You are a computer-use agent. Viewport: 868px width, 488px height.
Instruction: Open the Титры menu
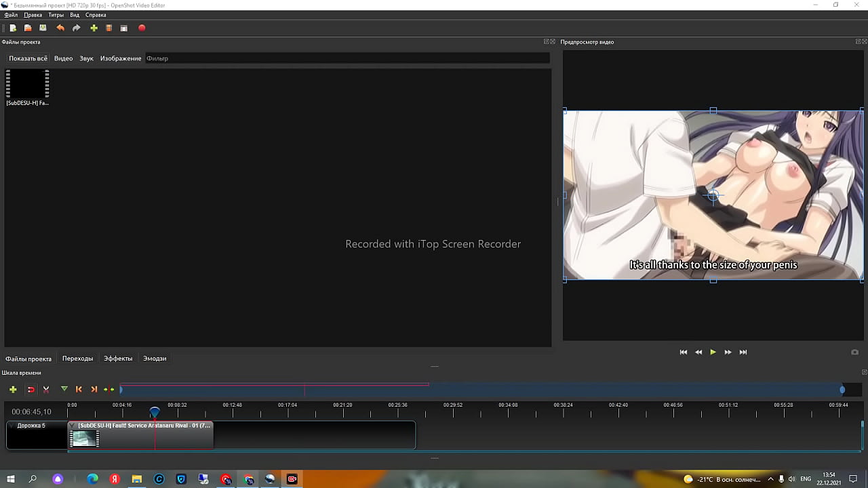[56, 15]
